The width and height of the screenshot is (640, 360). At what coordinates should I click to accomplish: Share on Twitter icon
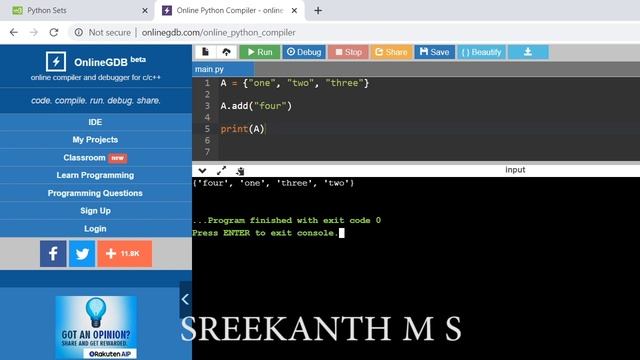click(82, 254)
